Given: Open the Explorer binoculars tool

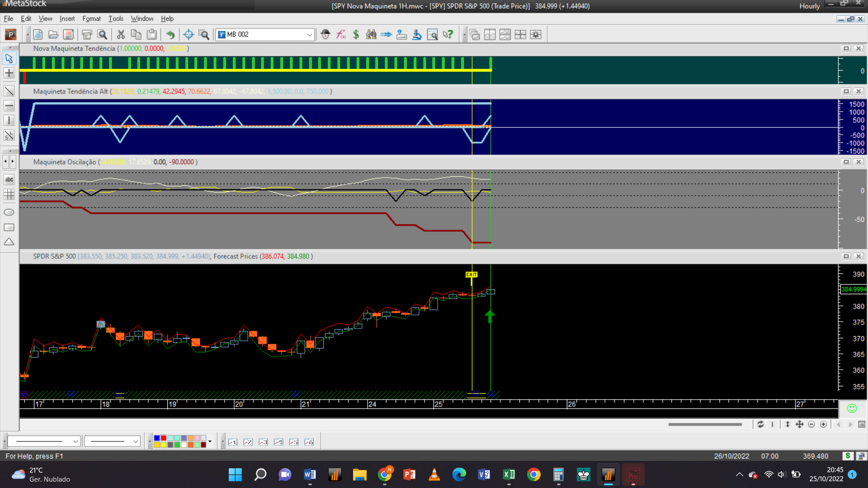Looking at the screenshot, I should 371,34.
